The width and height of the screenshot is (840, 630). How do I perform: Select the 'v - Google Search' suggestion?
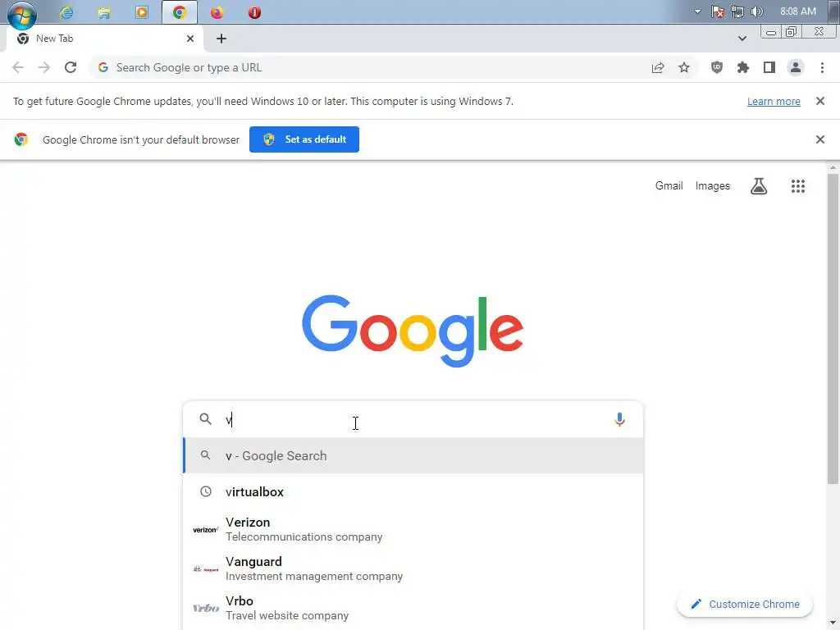pos(413,456)
